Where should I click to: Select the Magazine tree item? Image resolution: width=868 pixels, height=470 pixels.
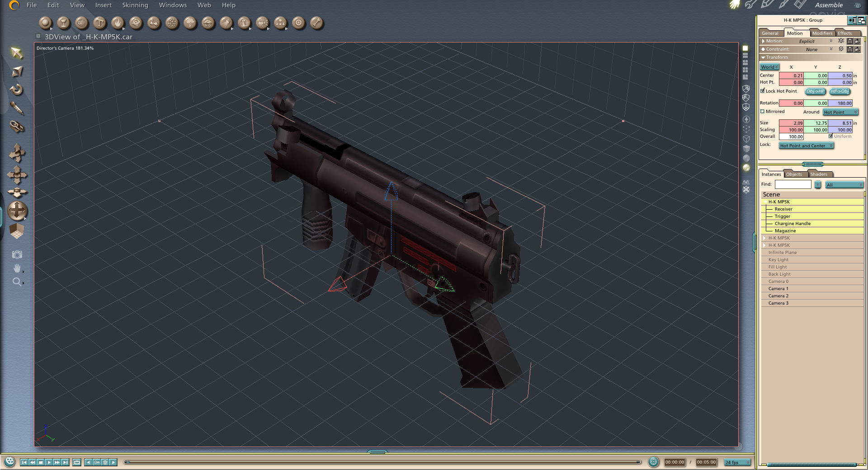tap(813, 231)
